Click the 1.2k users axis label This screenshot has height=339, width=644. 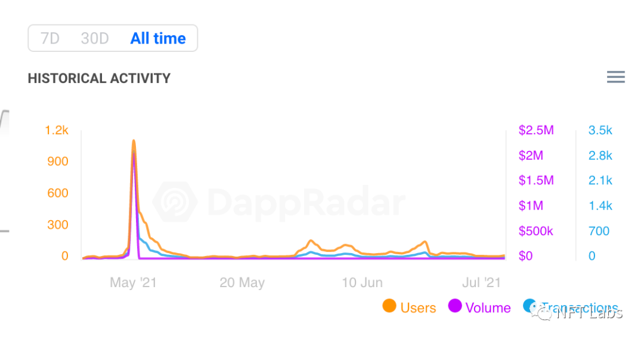pyautogui.click(x=57, y=130)
